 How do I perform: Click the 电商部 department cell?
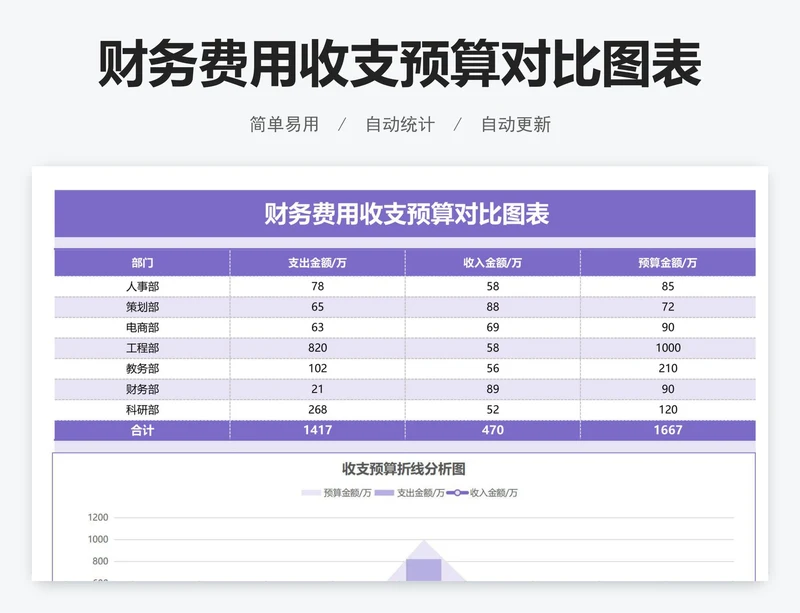pyautogui.click(x=142, y=327)
